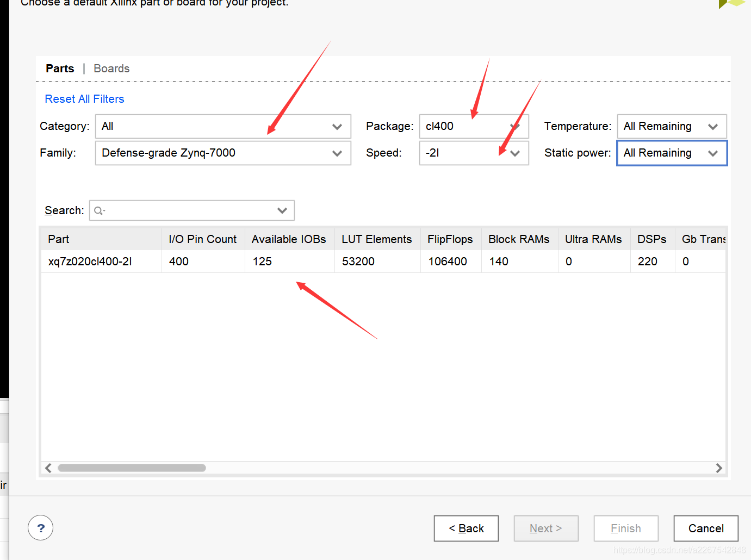Click the 220 DSPs cell
The width and height of the screenshot is (751, 560).
(653, 262)
